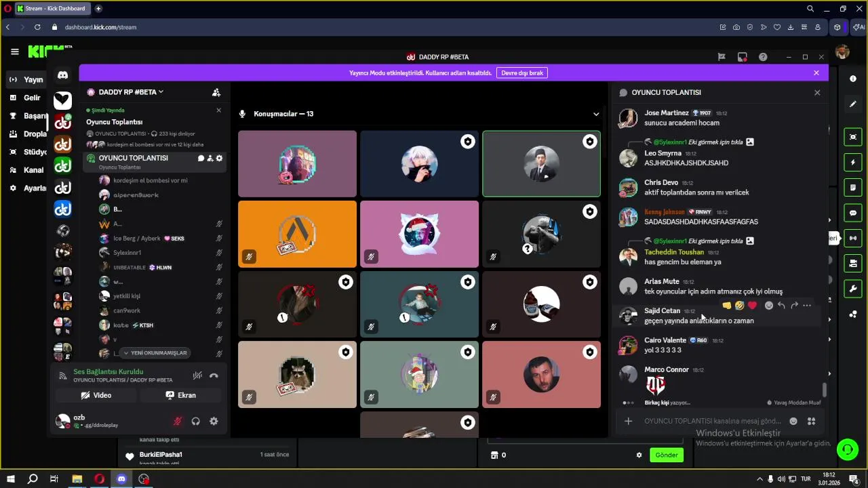Open channel settings gear on OYUNCU TOPLANTISI row
Image resolution: width=868 pixels, height=488 pixels.
pos(219,158)
